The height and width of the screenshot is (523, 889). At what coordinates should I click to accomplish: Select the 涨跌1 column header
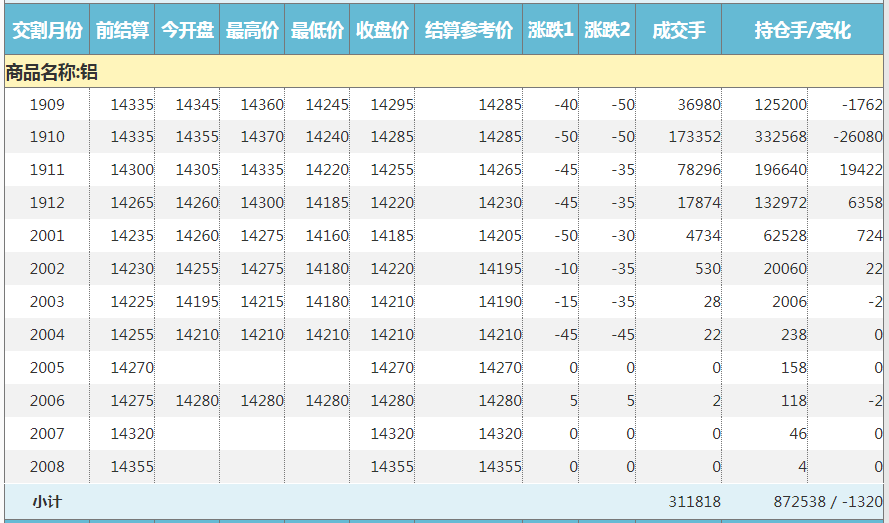tap(550, 31)
